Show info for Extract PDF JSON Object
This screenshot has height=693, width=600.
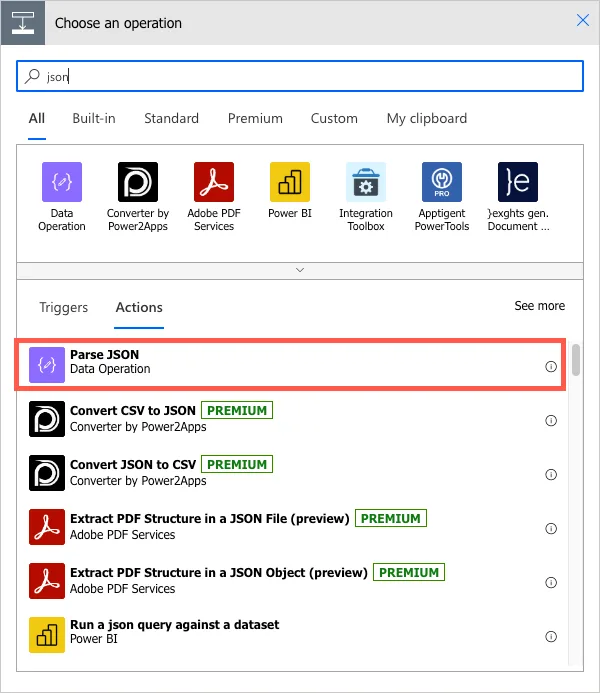pos(551,583)
